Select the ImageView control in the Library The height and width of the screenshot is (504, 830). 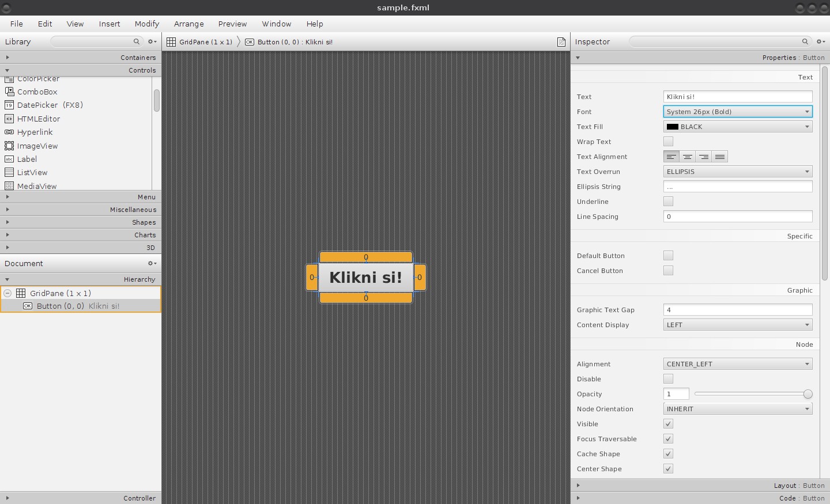(37, 146)
